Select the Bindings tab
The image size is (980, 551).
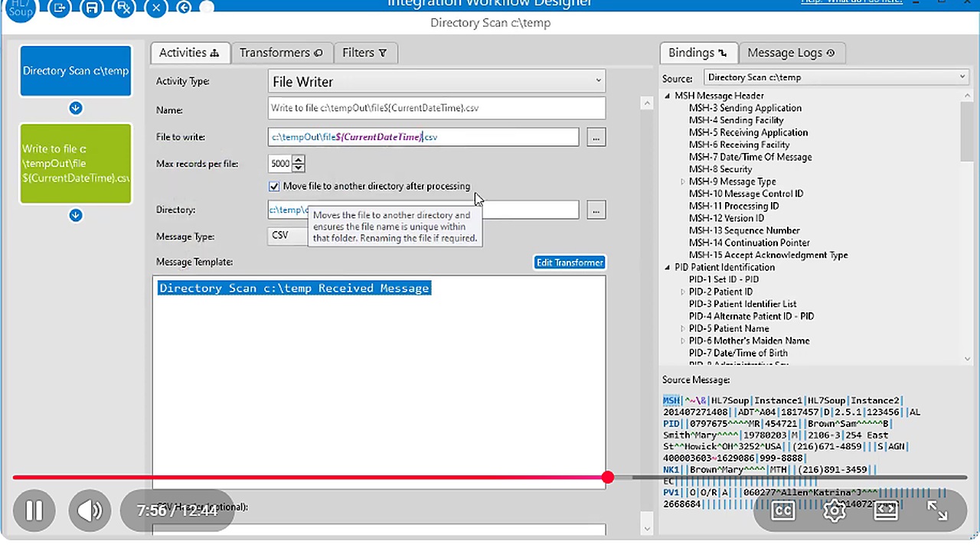(697, 53)
